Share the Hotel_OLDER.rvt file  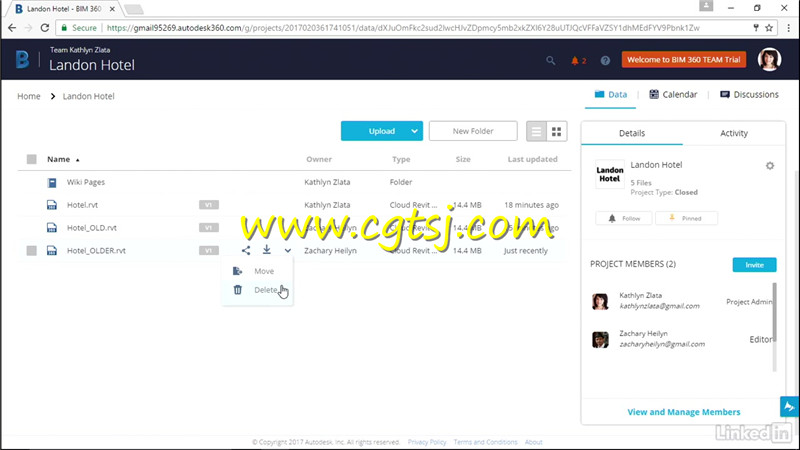[x=246, y=251]
